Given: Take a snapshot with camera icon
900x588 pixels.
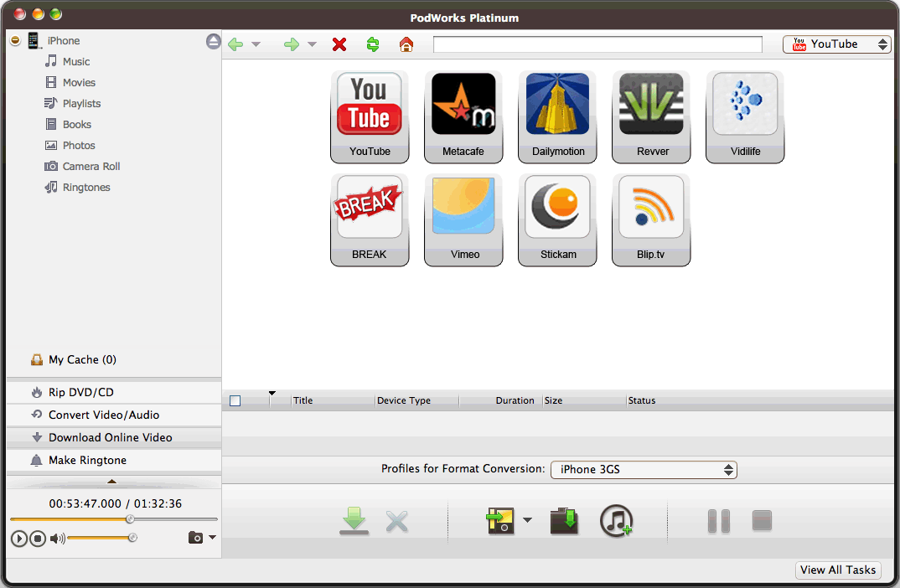Looking at the screenshot, I should point(194,538).
